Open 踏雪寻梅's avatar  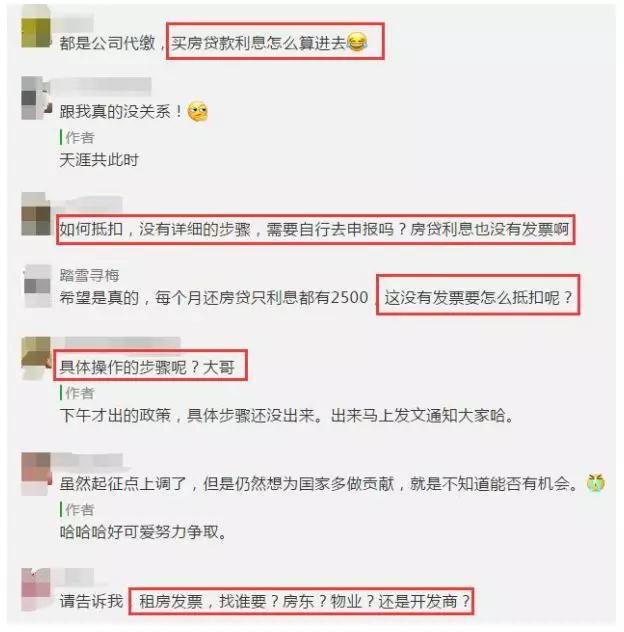[37, 286]
